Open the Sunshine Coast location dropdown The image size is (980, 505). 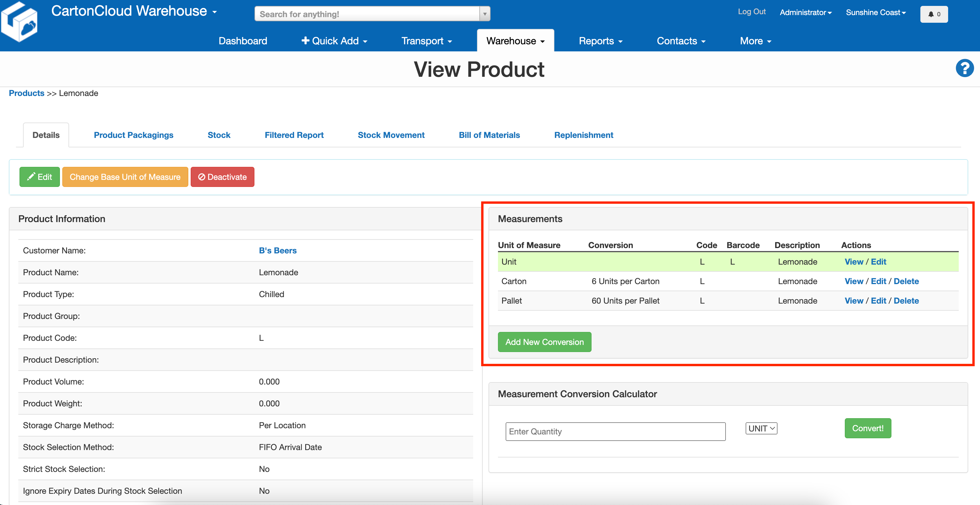876,12
